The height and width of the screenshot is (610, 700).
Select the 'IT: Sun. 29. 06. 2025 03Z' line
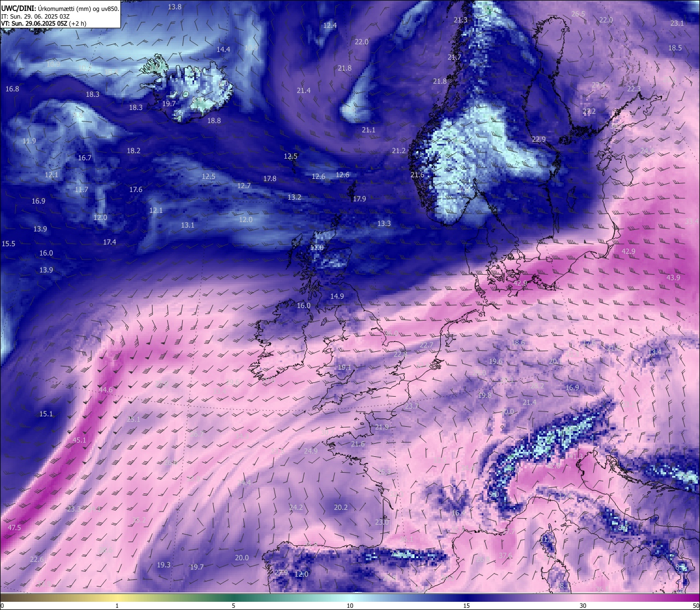coord(35,16)
